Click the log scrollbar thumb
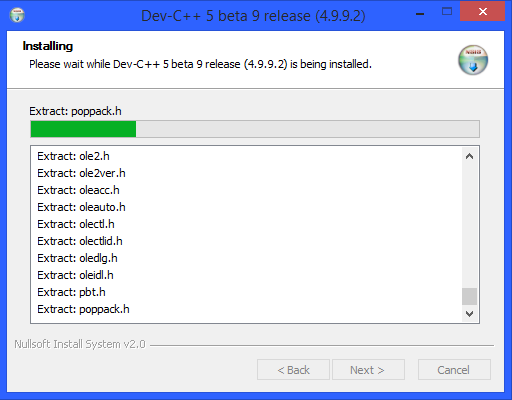Viewport: 512px width, 400px height. [469, 296]
